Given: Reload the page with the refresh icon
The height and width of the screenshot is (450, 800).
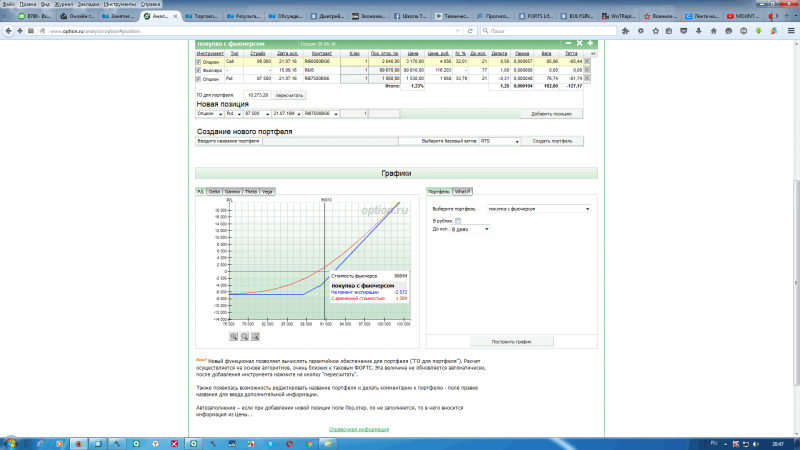Looking at the screenshot, I should coord(470,31).
